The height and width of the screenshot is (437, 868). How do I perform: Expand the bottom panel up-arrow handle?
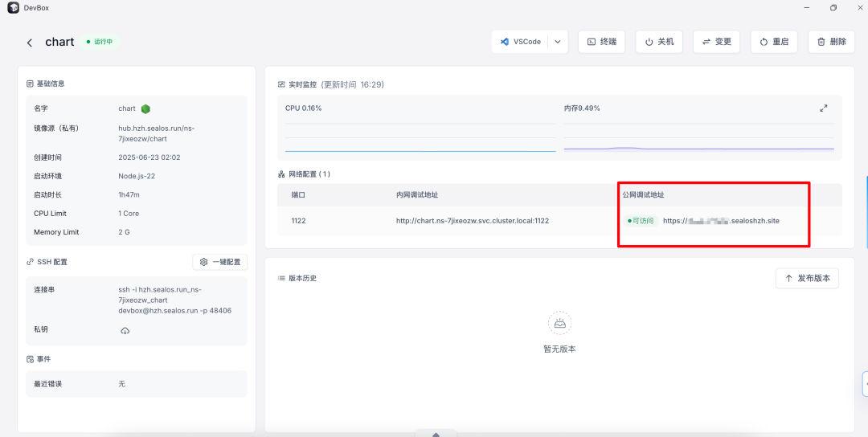pos(436,434)
